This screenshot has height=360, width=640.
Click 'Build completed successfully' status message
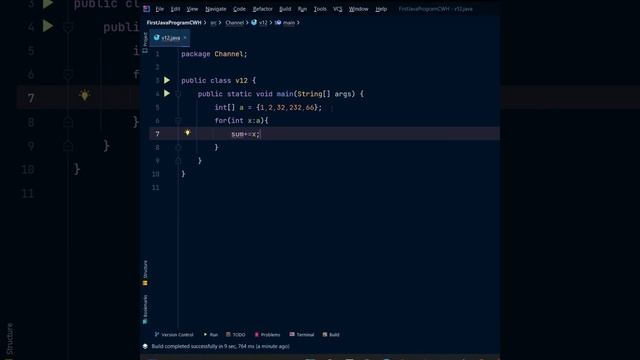pyautogui.click(x=220, y=346)
